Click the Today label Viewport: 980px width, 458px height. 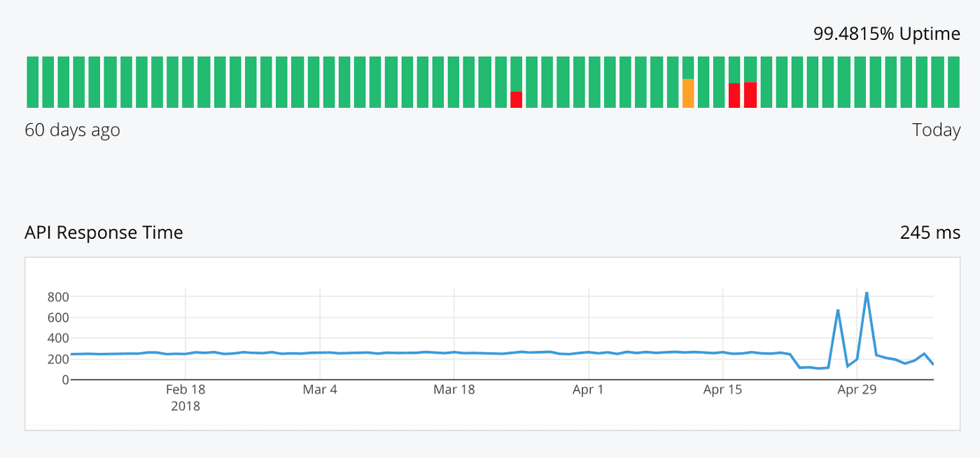point(937,130)
